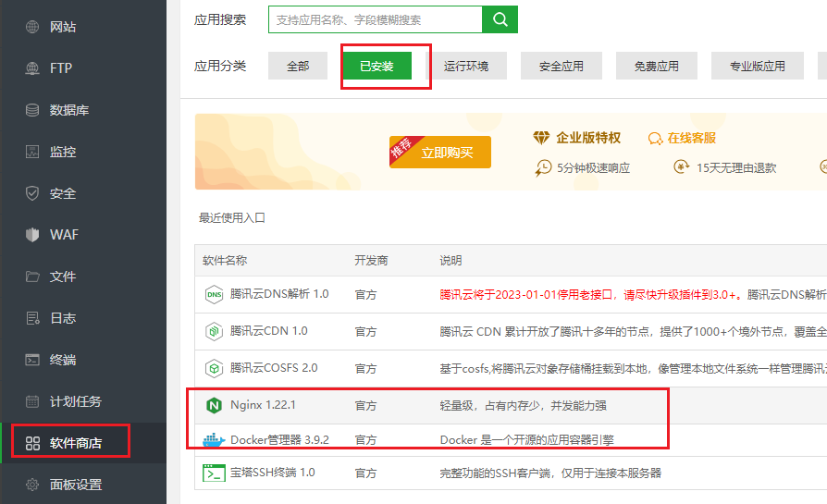
Task: Open 腾讯云COSFS 2.0 entry
Action: pyautogui.click(x=274, y=368)
